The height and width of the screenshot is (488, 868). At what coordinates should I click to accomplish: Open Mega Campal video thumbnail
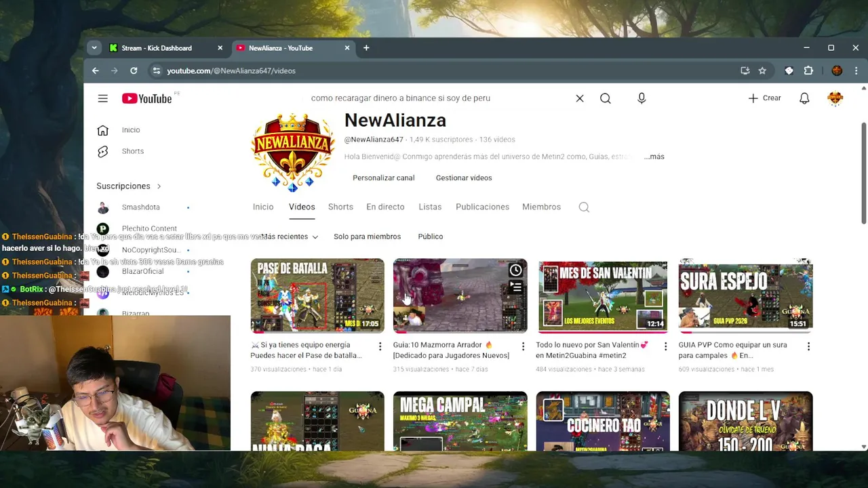[x=460, y=421]
